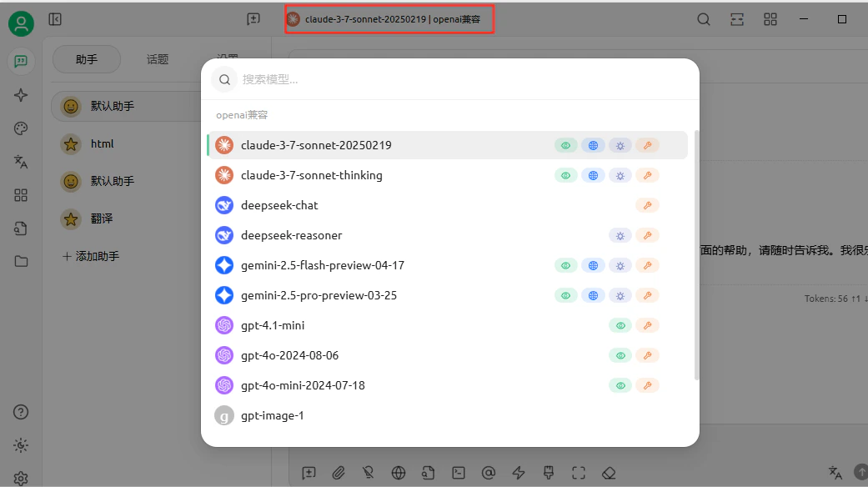Image resolution: width=868 pixels, height=487 pixels.
Task: Click web globe tag on gemini-2.5-pro-preview-03-25
Action: point(593,295)
